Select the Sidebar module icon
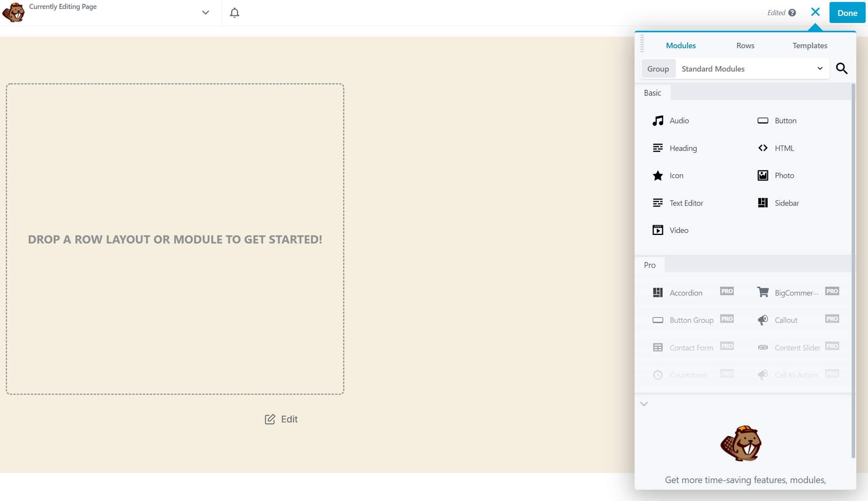The width and height of the screenshot is (868, 501). pos(763,203)
